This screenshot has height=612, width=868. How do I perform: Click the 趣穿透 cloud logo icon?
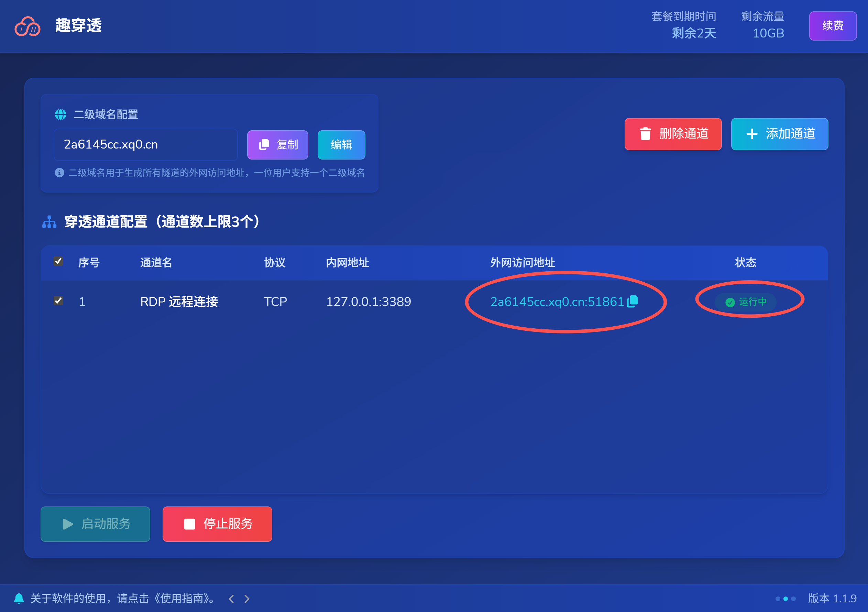[x=27, y=26]
